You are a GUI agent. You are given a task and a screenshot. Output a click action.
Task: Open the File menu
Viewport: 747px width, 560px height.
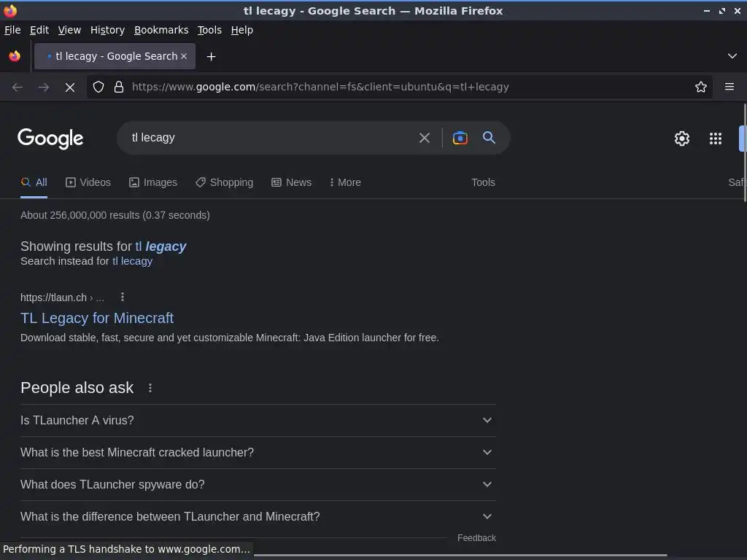[12, 30]
